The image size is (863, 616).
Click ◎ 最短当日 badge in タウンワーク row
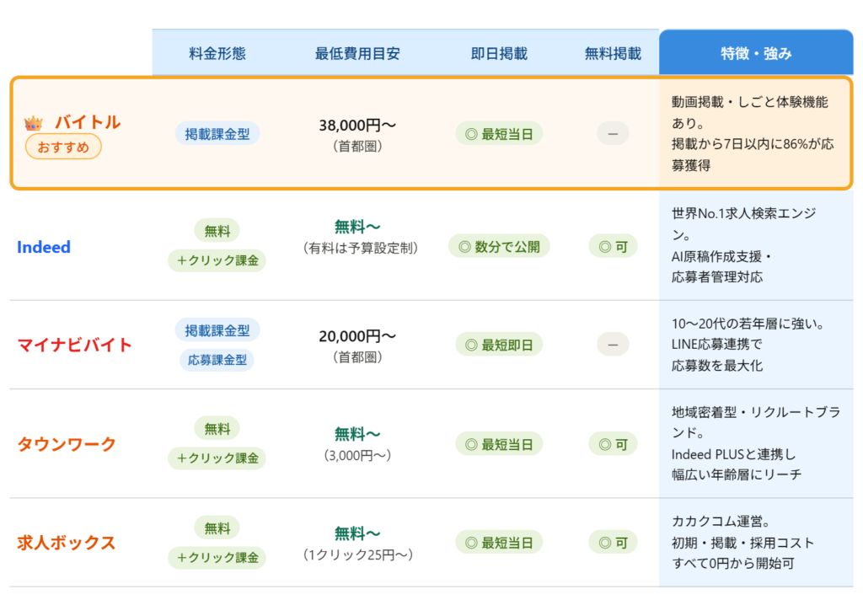[x=499, y=444]
